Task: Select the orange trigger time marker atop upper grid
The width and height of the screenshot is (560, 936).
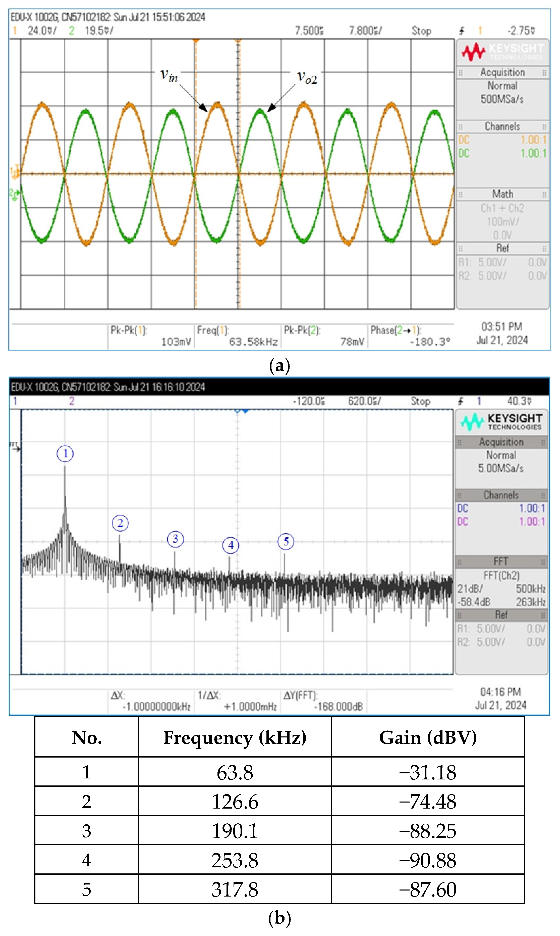Action: tap(195, 40)
